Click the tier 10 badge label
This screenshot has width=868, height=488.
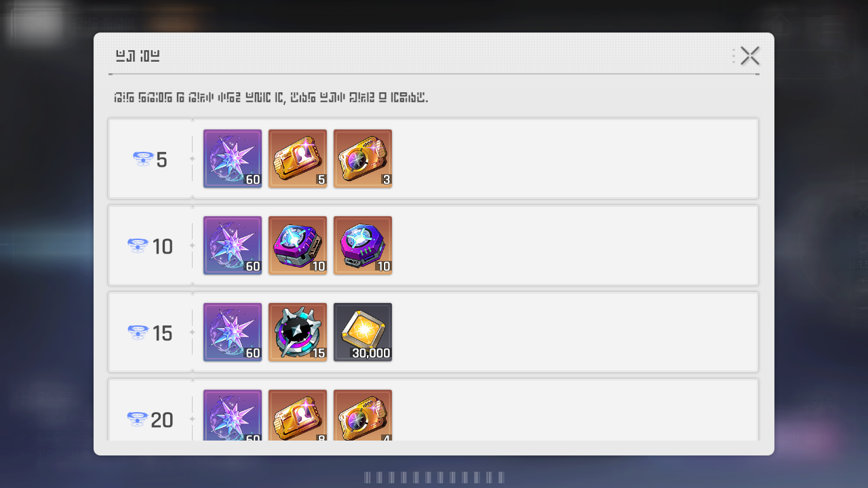(x=151, y=247)
